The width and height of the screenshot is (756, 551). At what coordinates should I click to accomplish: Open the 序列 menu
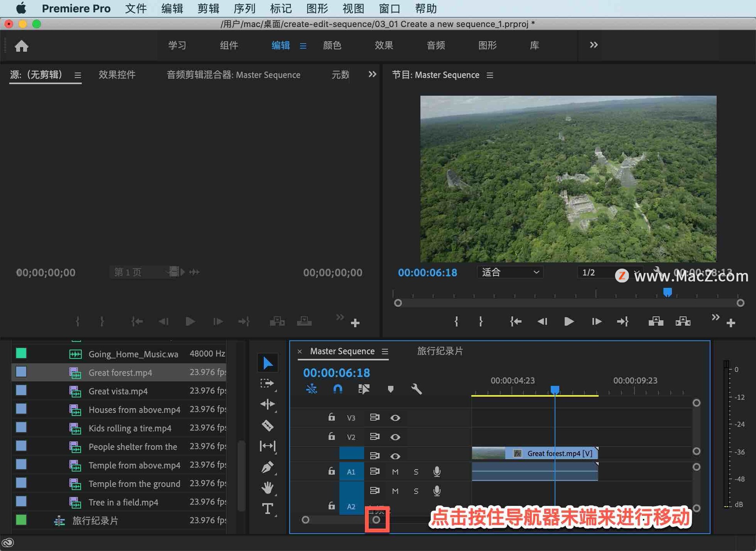pos(244,8)
